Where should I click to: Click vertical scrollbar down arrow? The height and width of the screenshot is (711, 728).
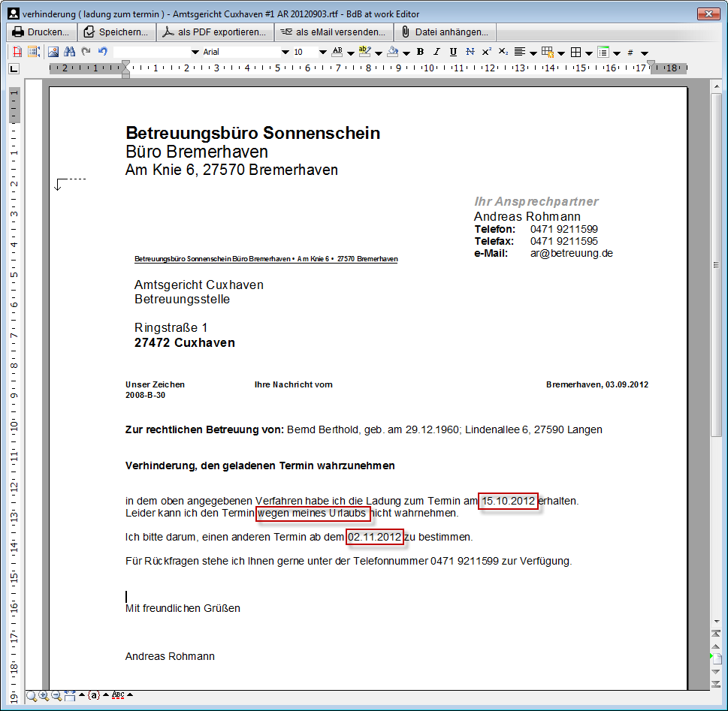pos(717,621)
